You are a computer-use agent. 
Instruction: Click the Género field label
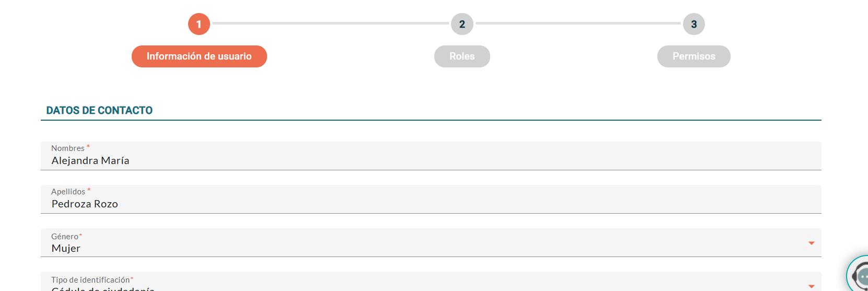pos(65,237)
